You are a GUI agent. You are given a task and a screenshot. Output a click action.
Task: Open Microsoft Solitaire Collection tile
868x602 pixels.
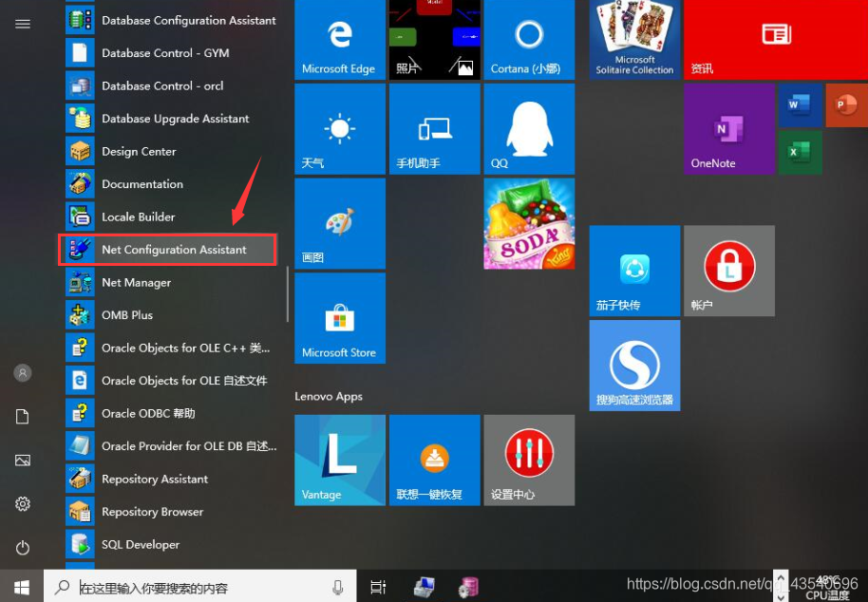pyautogui.click(x=635, y=39)
